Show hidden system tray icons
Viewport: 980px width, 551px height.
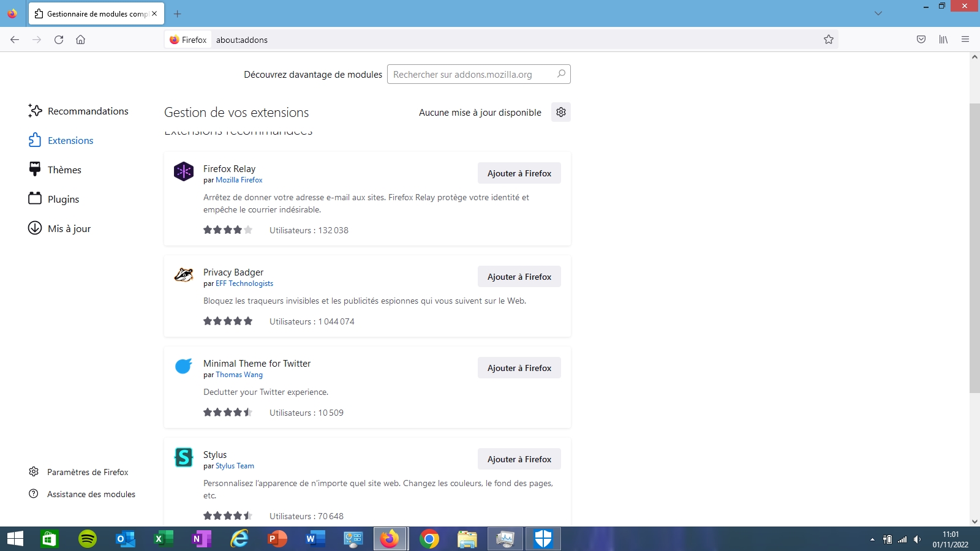[x=872, y=539]
